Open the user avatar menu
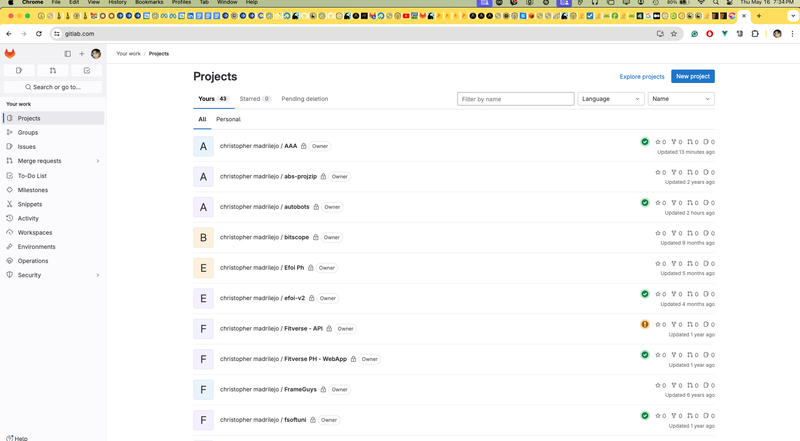The width and height of the screenshot is (800, 441). click(x=96, y=54)
